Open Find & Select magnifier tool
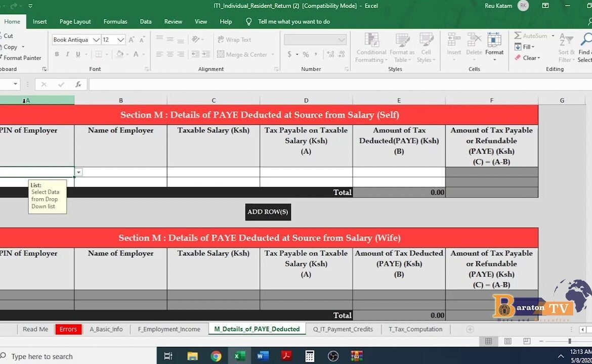The image size is (592, 364). 586,40
